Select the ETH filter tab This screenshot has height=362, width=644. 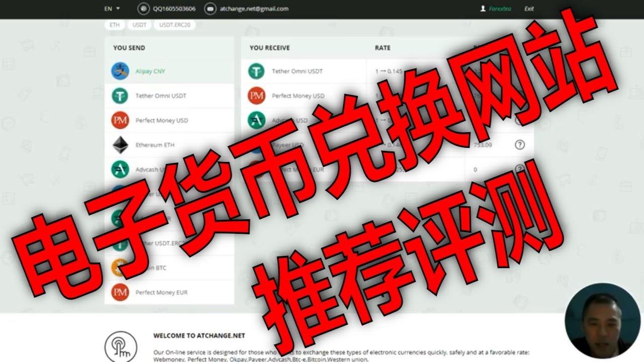114,24
